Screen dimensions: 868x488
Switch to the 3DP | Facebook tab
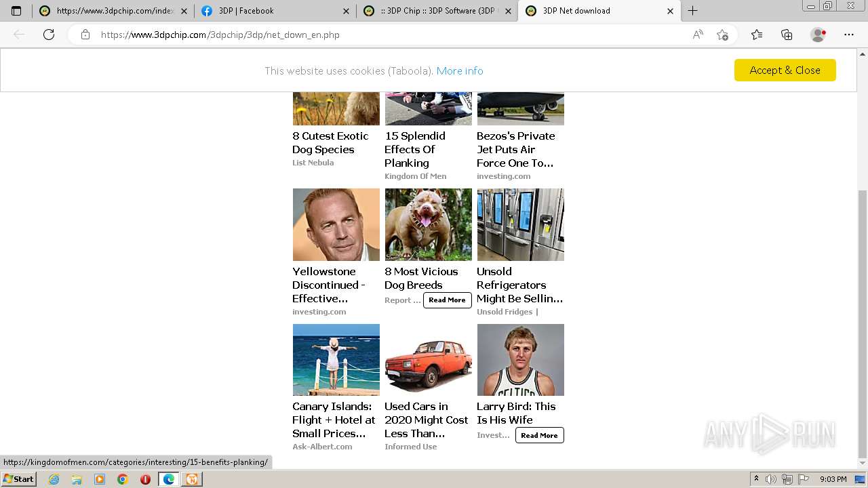click(275, 11)
